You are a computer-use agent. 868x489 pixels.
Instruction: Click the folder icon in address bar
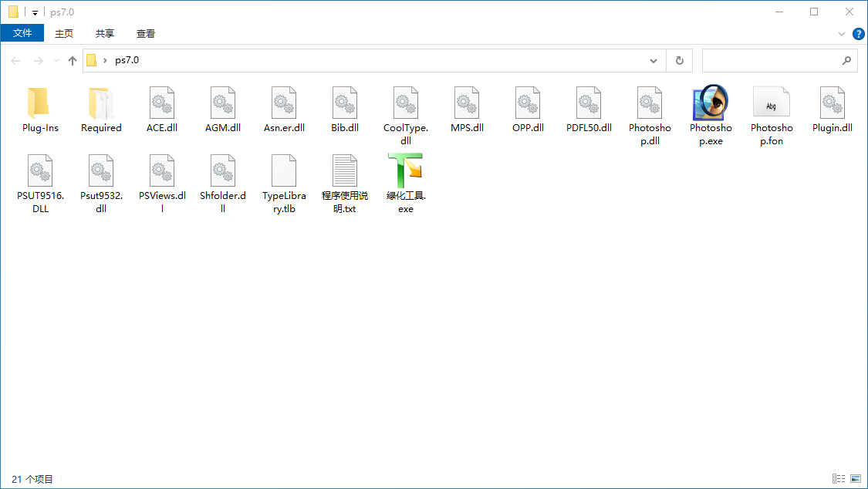click(92, 60)
